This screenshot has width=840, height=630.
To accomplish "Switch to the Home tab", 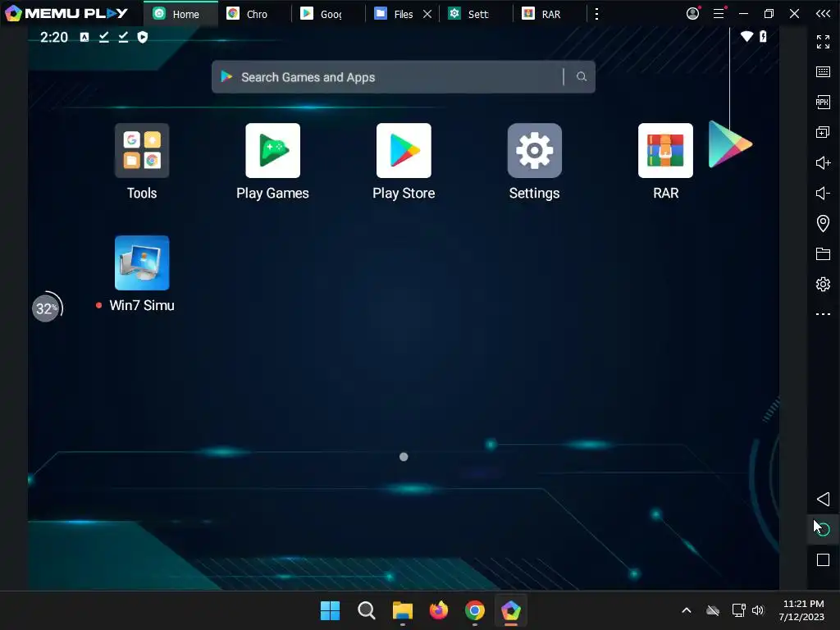I will click(180, 14).
